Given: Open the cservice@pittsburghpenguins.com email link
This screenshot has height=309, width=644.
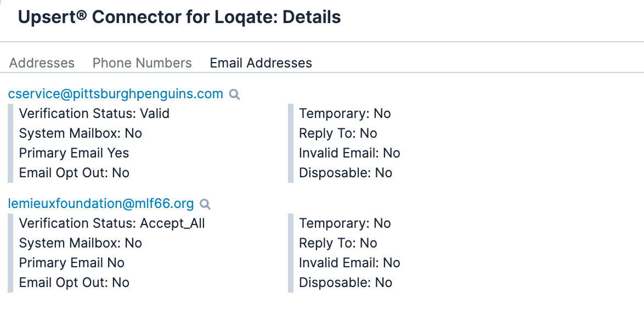Looking at the screenshot, I should click(x=115, y=94).
